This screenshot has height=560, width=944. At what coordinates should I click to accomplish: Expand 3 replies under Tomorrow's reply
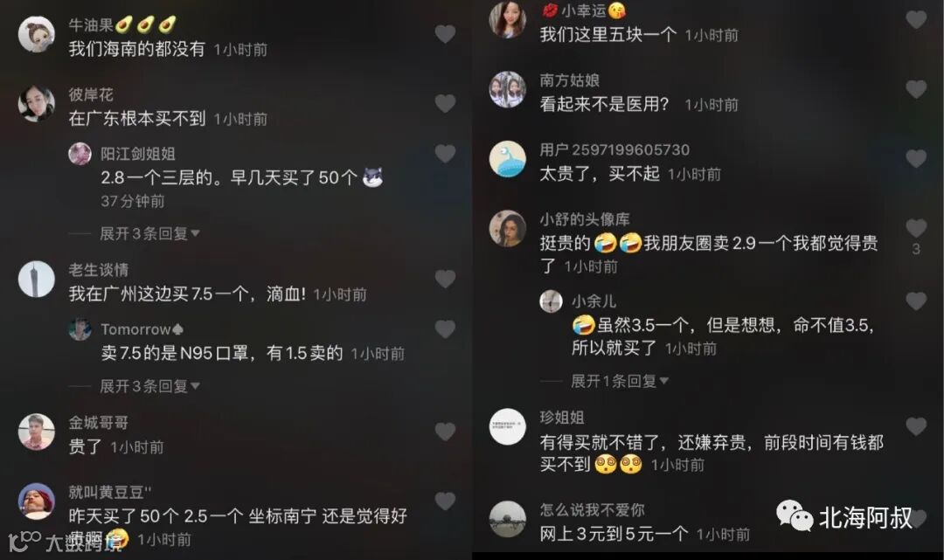(149, 386)
